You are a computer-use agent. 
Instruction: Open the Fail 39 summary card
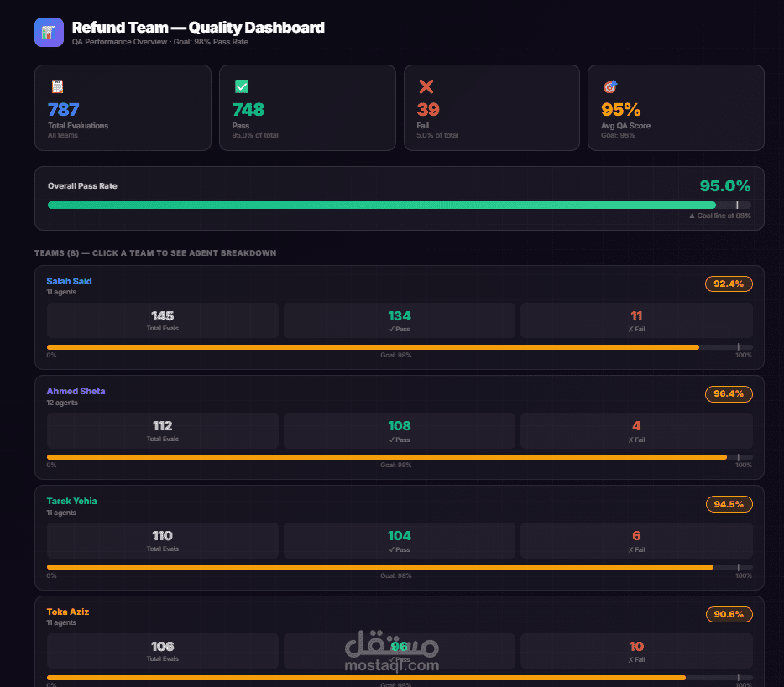tap(492, 108)
